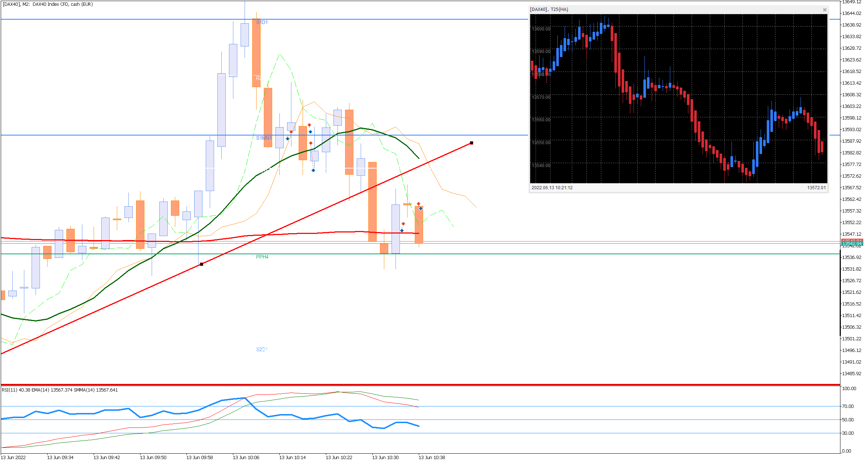Click the 13 Jun 09:58 time axis label
The image size is (868, 462).
point(200,458)
